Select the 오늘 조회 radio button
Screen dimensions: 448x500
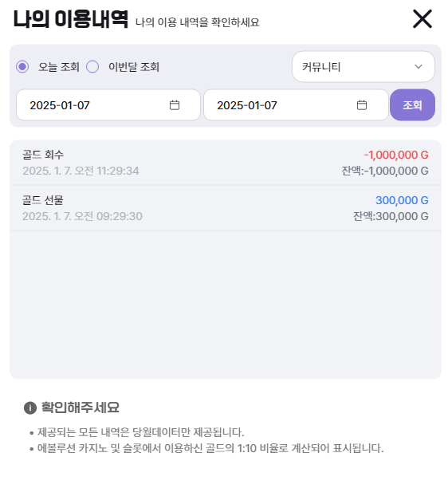point(22,67)
